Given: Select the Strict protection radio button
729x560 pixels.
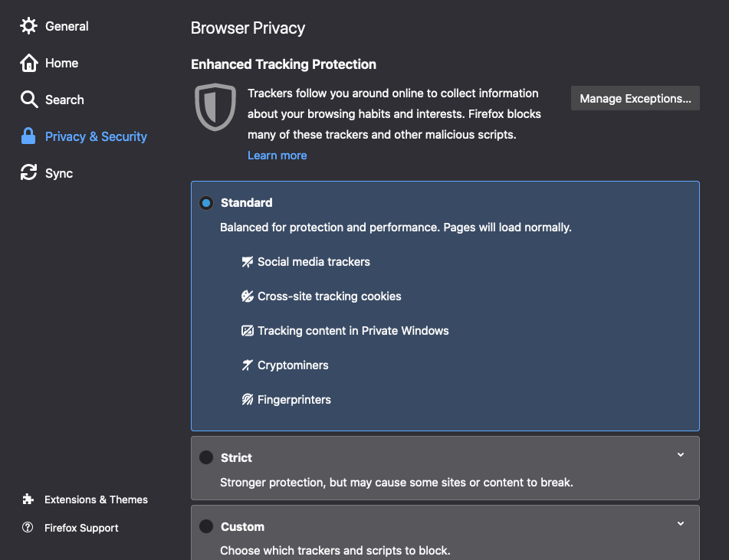Looking at the screenshot, I should (206, 457).
